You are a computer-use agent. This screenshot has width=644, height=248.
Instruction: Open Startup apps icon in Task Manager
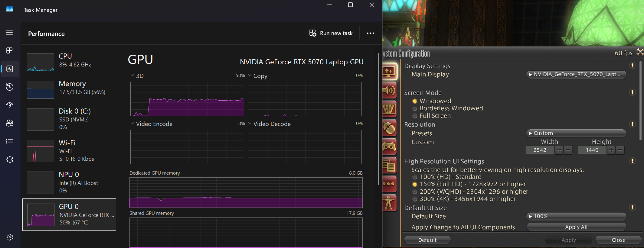tap(10, 105)
